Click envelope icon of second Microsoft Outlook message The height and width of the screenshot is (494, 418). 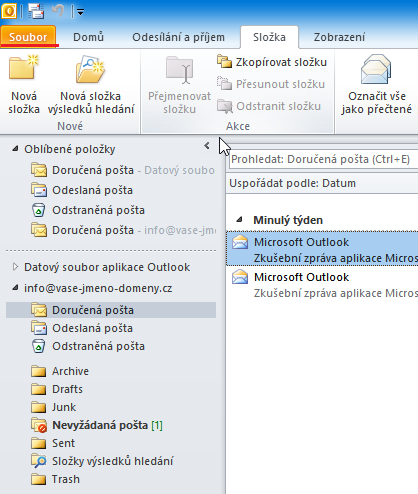click(240, 277)
